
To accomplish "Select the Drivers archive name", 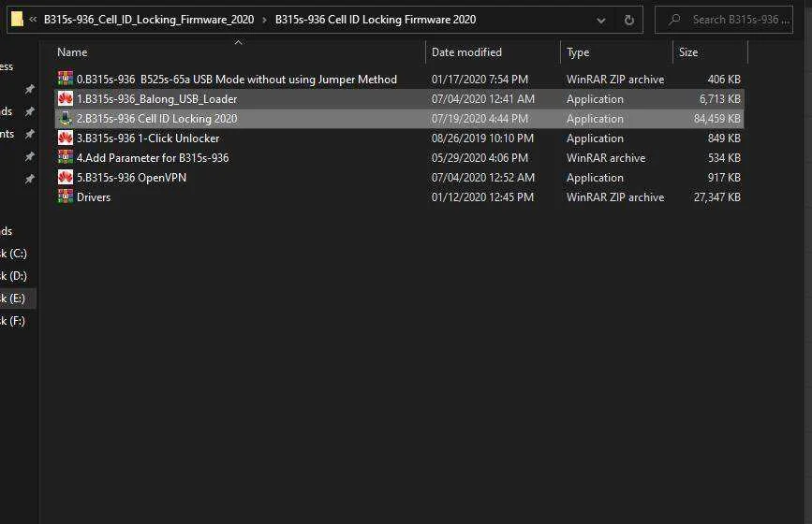I will coord(94,197).
